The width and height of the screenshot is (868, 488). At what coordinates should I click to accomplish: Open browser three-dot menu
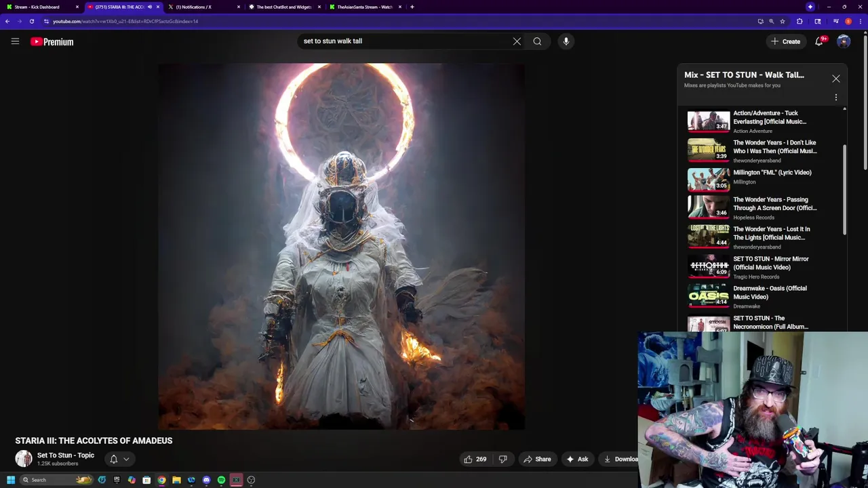(861, 21)
